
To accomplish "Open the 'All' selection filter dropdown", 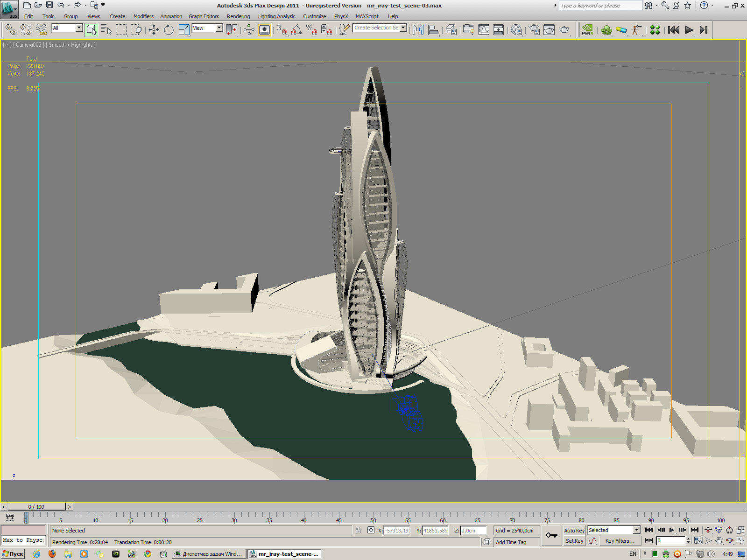I will tap(79, 28).
